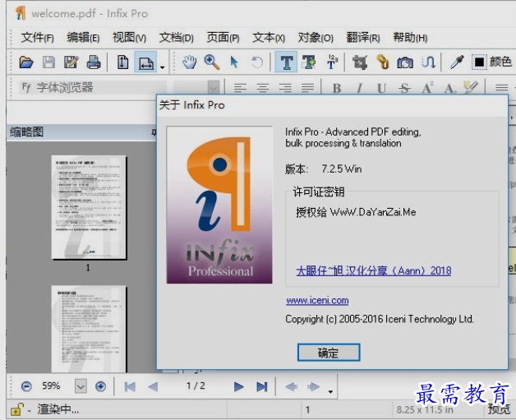Align text right
The width and height of the screenshot is (516, 420).
(285, 88)
